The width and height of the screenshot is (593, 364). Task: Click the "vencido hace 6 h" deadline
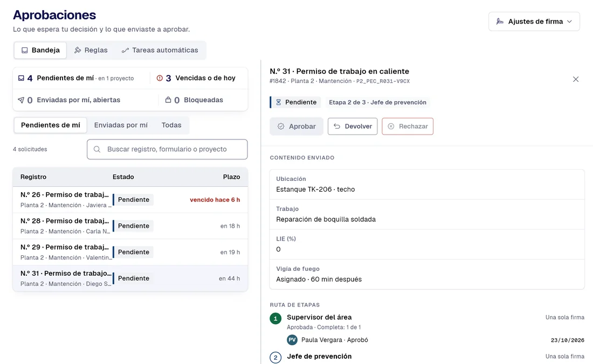click(x=215, y=200)
